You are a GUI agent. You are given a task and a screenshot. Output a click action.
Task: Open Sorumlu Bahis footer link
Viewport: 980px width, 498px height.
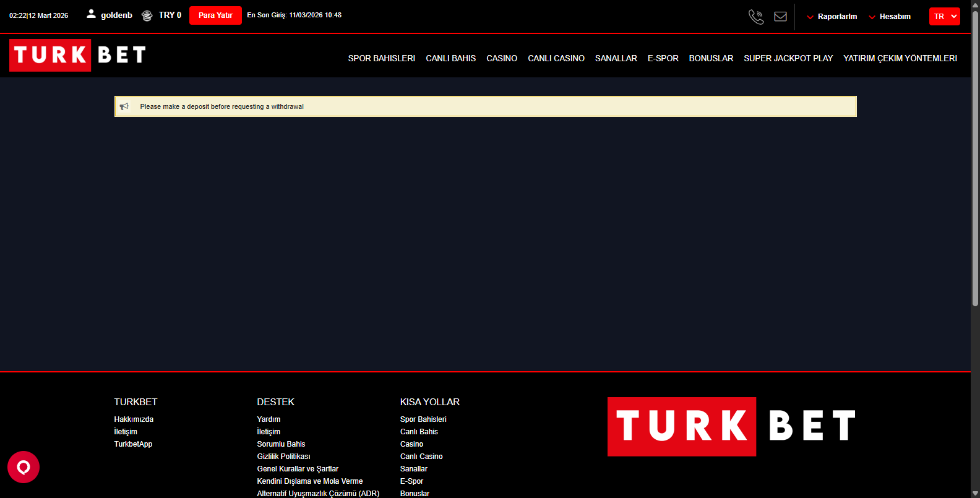(x=281, y=444)
